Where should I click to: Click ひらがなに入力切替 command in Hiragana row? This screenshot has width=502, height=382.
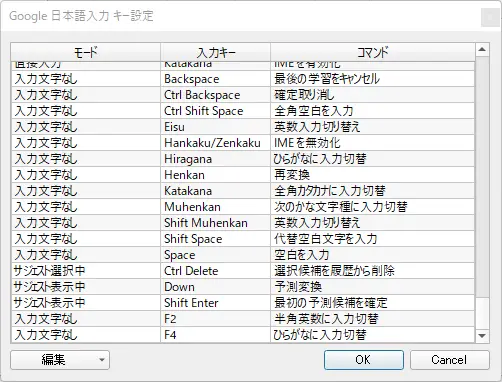373,159
